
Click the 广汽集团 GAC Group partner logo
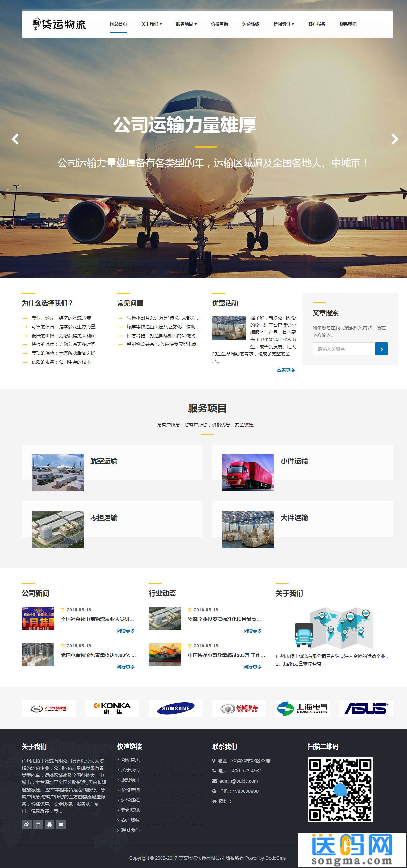click(49, 708)
